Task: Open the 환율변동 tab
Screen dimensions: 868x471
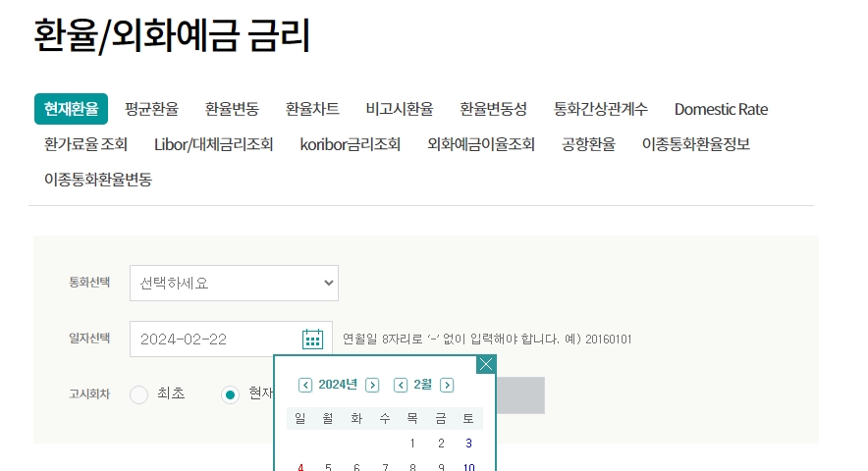Action: tap(232, 109)
